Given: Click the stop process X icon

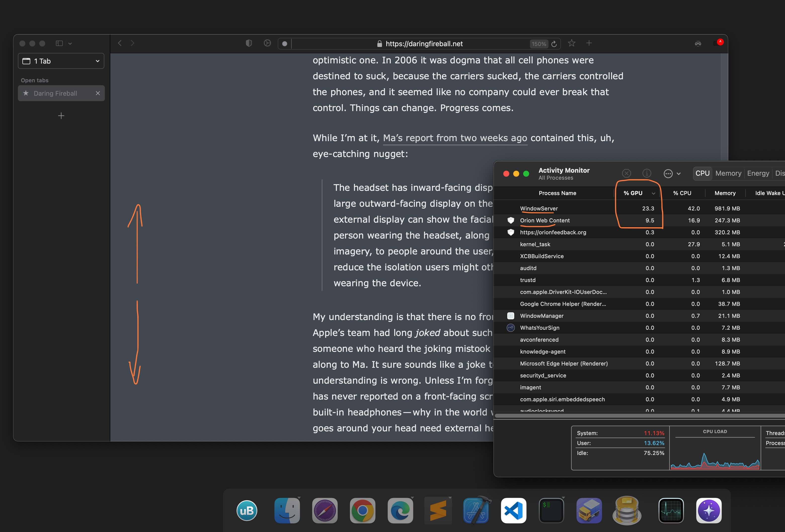Looking at the screenshot, I should [626, 173].
